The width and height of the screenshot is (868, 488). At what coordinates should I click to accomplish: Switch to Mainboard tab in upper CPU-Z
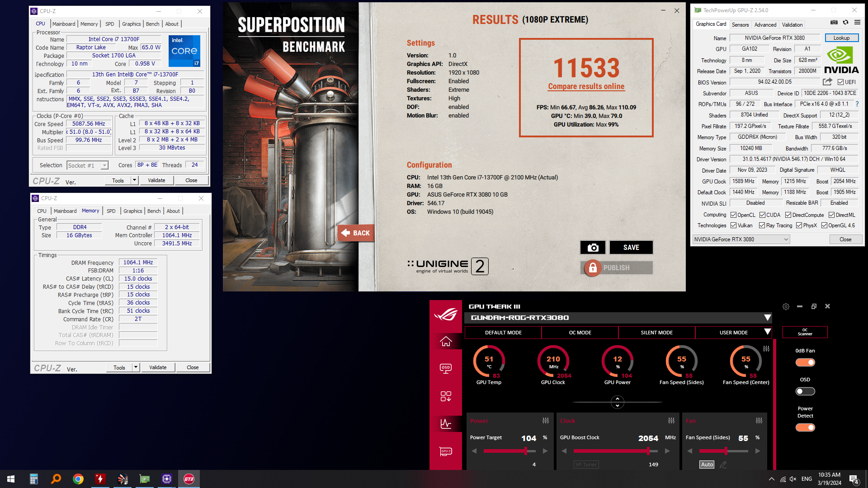click(x=64, y=24)
